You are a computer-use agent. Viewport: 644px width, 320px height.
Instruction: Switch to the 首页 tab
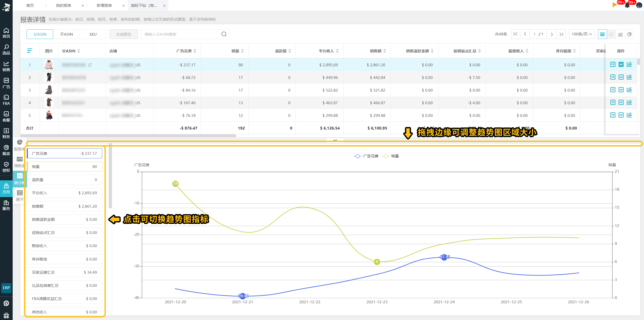pyautogui.click(x=30, y=5)
